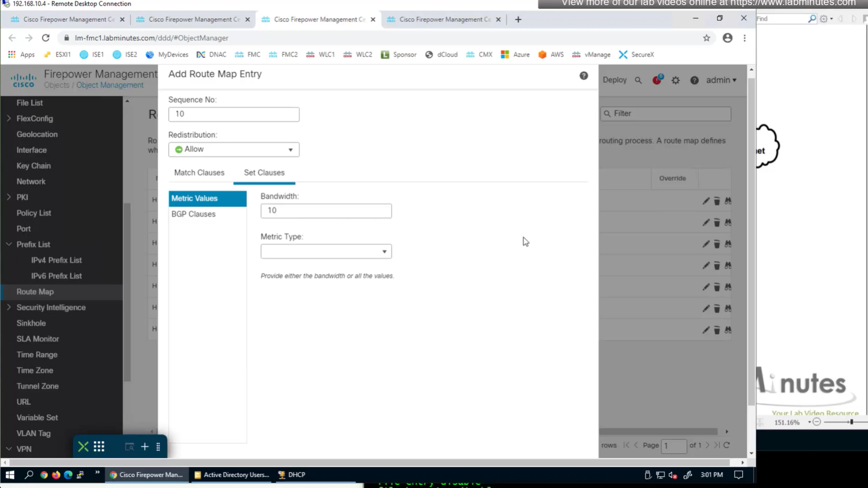Switch to the Match Clauses tab
Screen dimensions: 868x488
(x=199, y=173)
